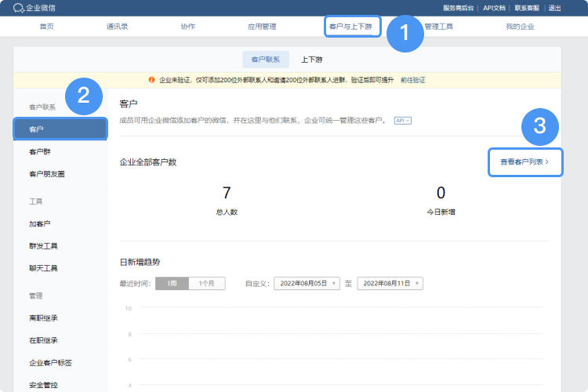588x392 pixels.
Task: Switch to the 上下游 sub-tab
Action: [x=312, y=60]
